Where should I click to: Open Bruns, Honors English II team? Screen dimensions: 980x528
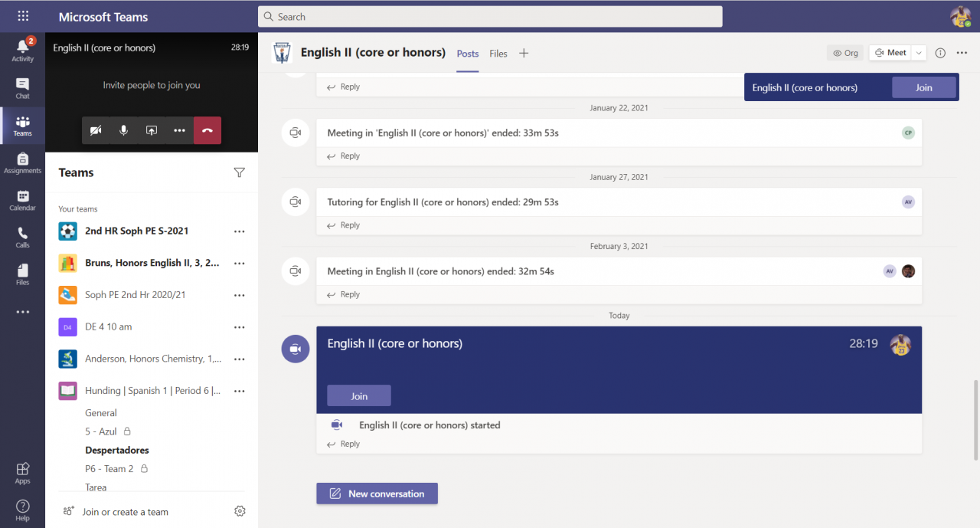click(x=138, y=263)
